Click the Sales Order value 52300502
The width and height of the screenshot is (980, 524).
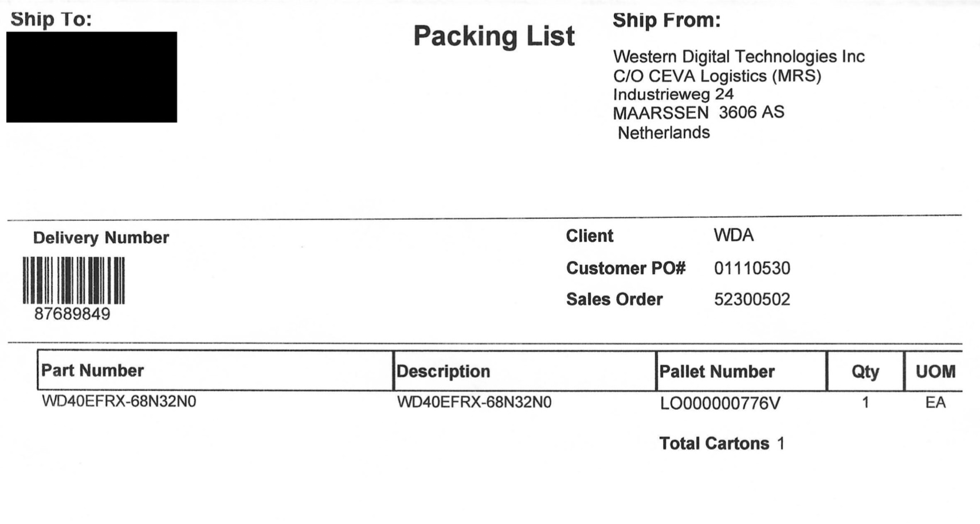pyautogui.click(x=752, y=299)
